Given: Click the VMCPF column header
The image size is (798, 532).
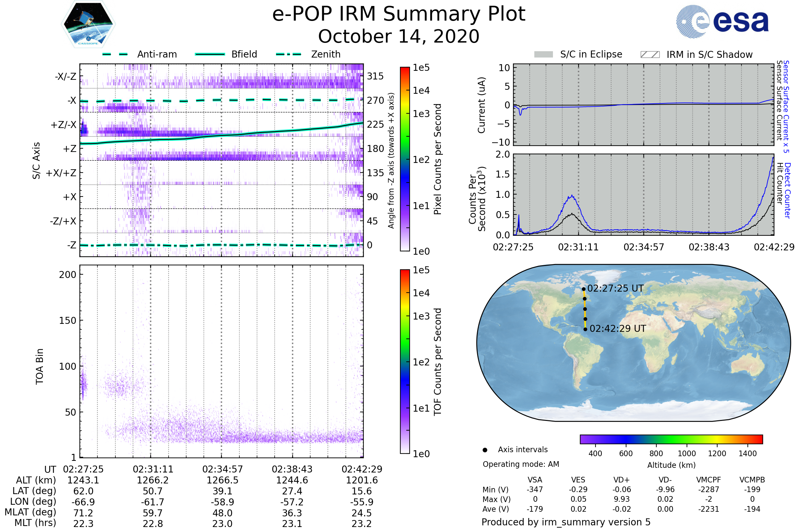Looking at the screenshot, I should click(x=709, y=480).
